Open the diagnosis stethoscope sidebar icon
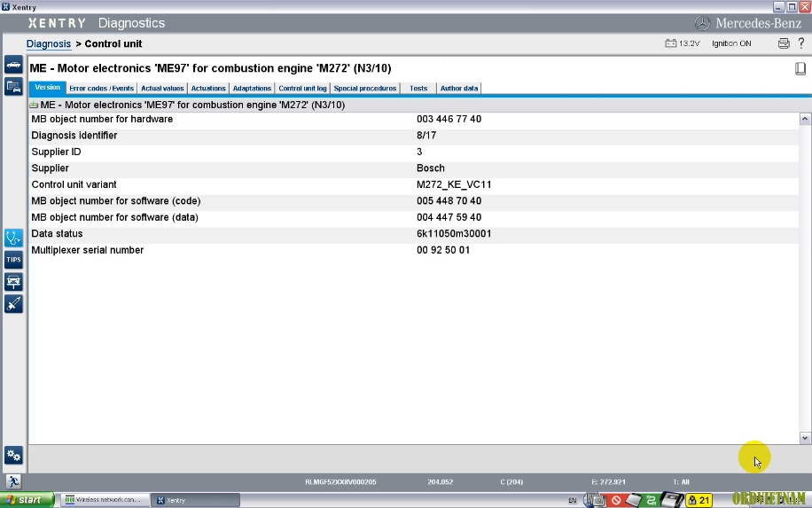Image resolution: width=812 pixels, height=508 pixels. [13, 238]
